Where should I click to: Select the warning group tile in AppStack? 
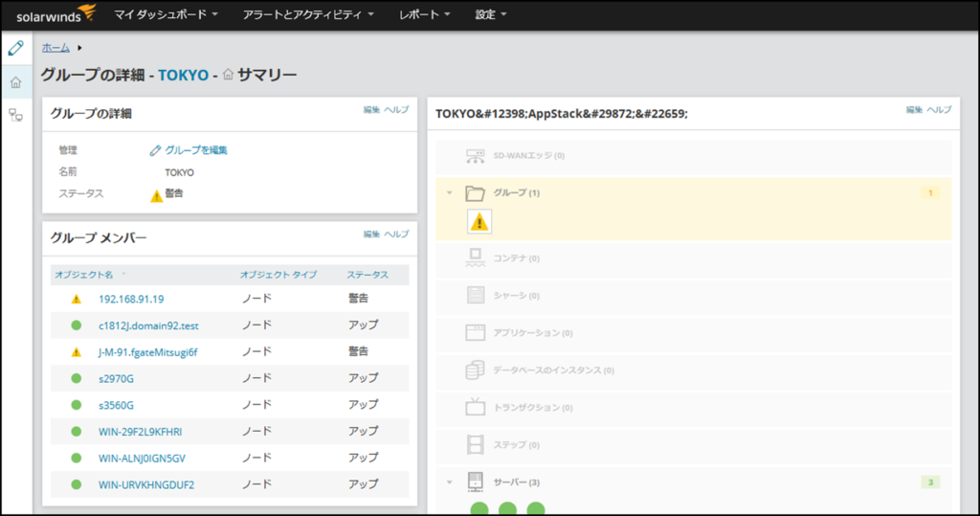479,222
